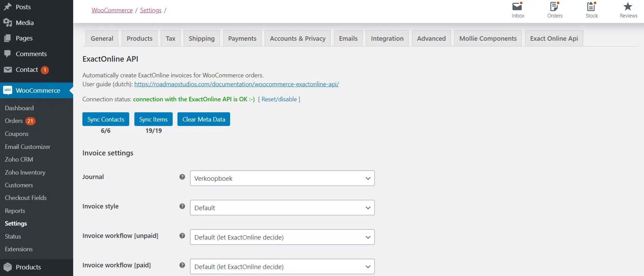
Task: Click the green connection status text
Action: tap(194, 99)
